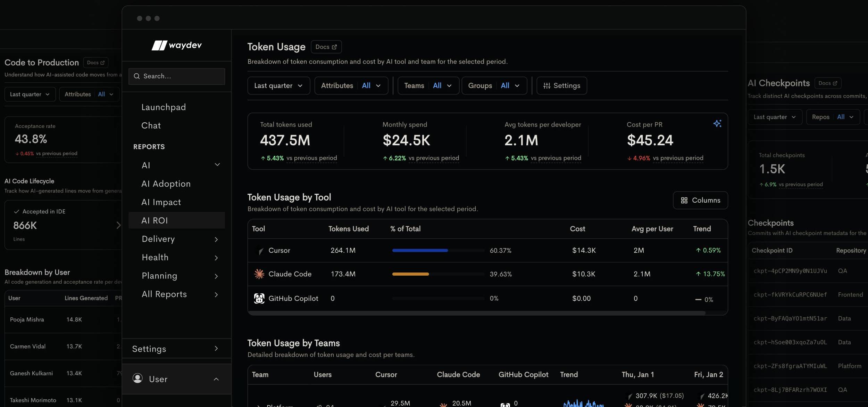Open Token Usage Docs external link
This screenshot has height=407, width=868.
coord(326,47)
